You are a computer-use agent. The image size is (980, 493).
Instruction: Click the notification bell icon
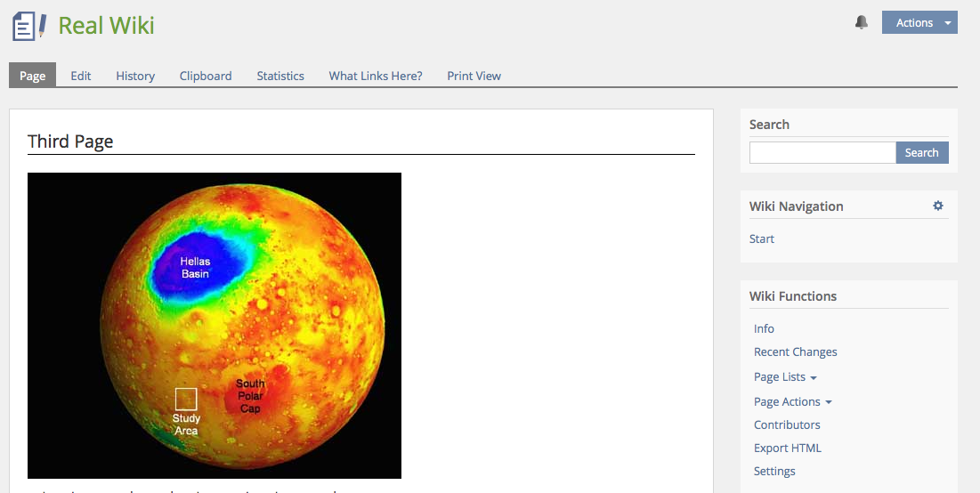pyautogui.click(x=861, y=23)
